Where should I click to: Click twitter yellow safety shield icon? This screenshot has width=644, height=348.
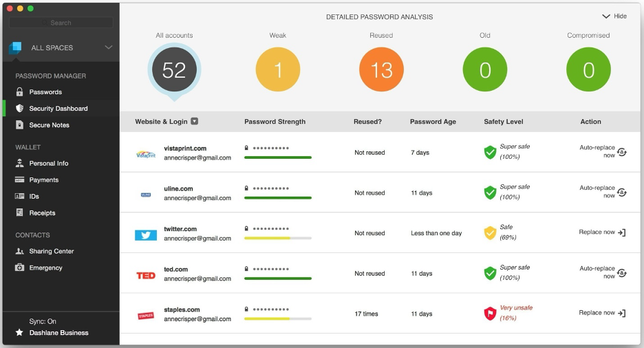tap(490, 232)
